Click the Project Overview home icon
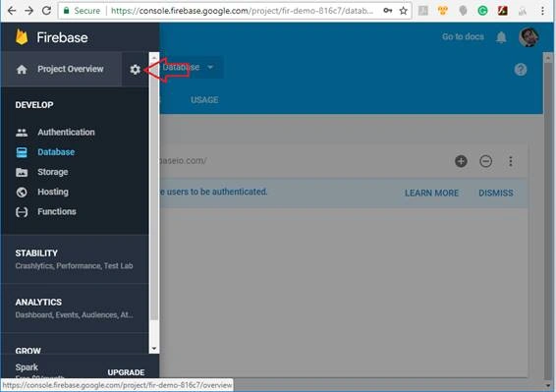Screen dimensions: 556x392 coord(22,69)
